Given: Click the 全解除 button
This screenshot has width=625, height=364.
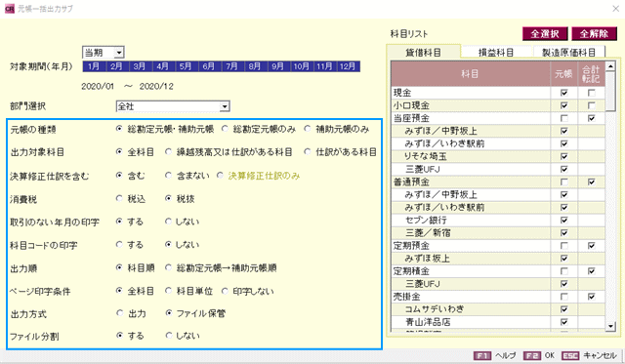Looking at the screenshot, I should [595, 34].
